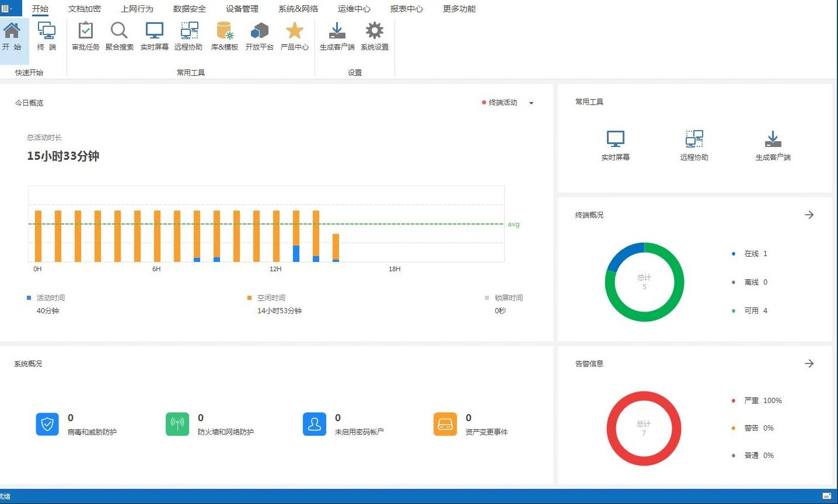Start 远程协助 from the ribbon toolbar

pos(188,36)
